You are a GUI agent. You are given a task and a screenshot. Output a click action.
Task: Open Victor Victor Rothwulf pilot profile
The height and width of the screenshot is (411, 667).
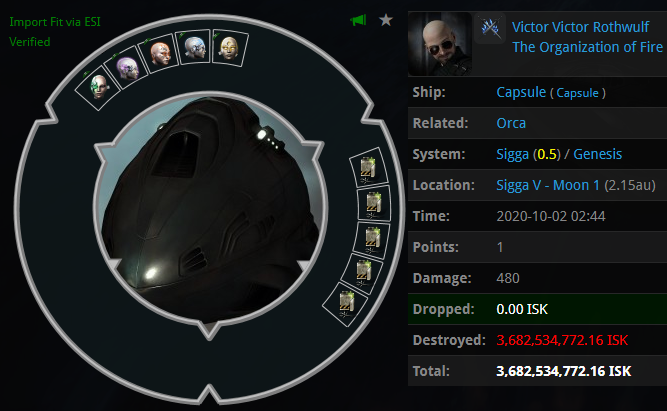[x=580, y=27]
